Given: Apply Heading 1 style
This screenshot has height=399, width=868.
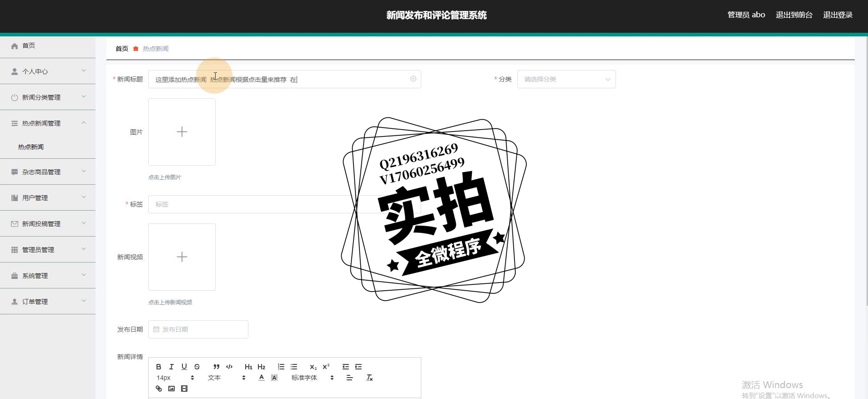Looking at the screenshot, I should pos(248,367).
